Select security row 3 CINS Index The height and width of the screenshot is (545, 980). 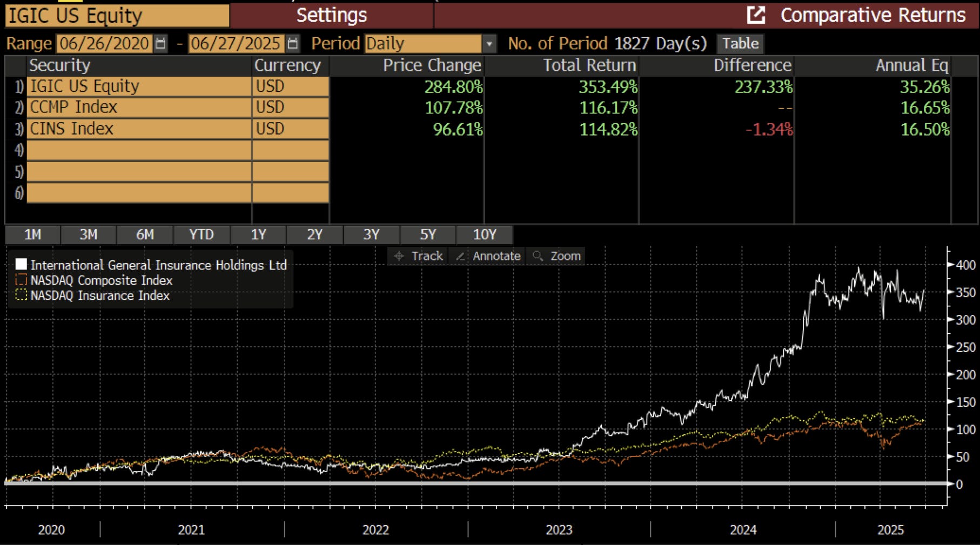pyautogui.click(x=139, y=129)
